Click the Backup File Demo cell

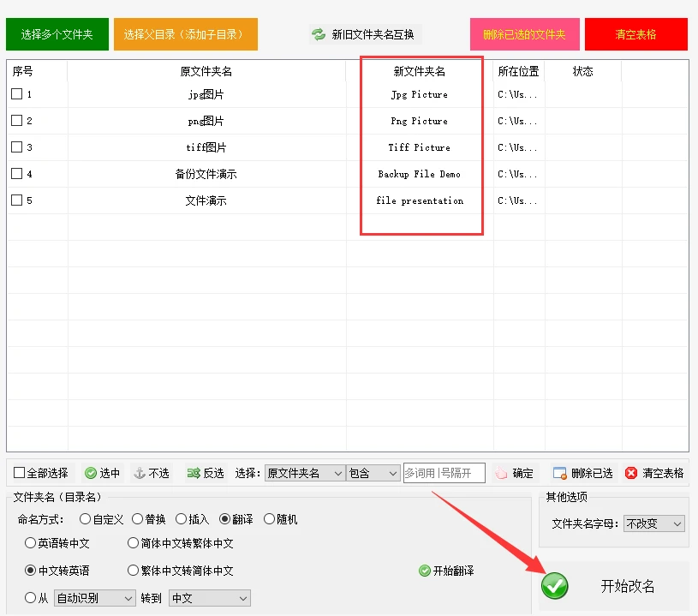pyautogui.click(x=420, y=174)
